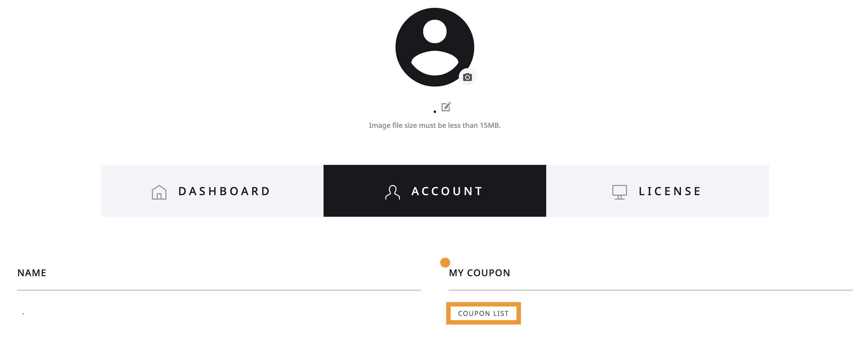Click the large profile avatar image

[435, 47]
